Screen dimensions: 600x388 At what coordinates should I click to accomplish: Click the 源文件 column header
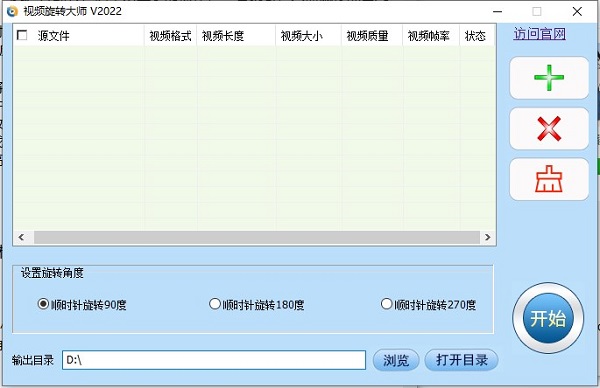[79, 36]
